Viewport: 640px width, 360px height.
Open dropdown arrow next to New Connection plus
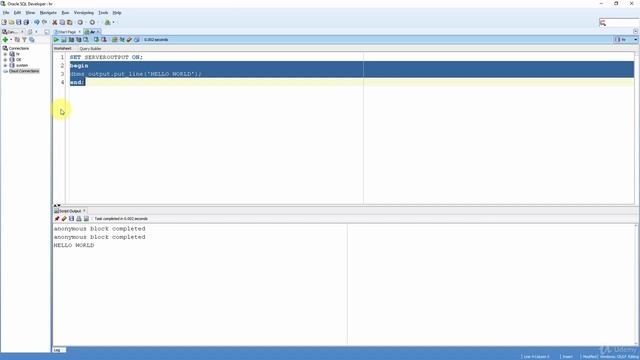coord(11,40)
